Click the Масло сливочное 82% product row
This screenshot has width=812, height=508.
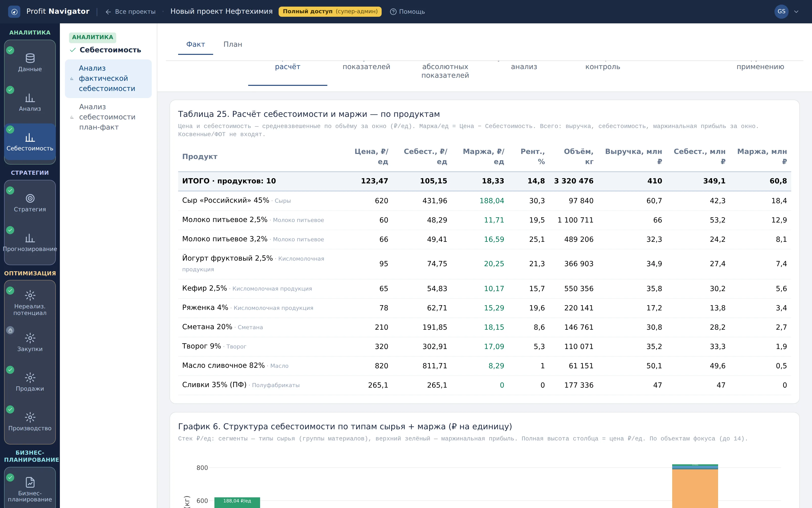click(484, 366)
